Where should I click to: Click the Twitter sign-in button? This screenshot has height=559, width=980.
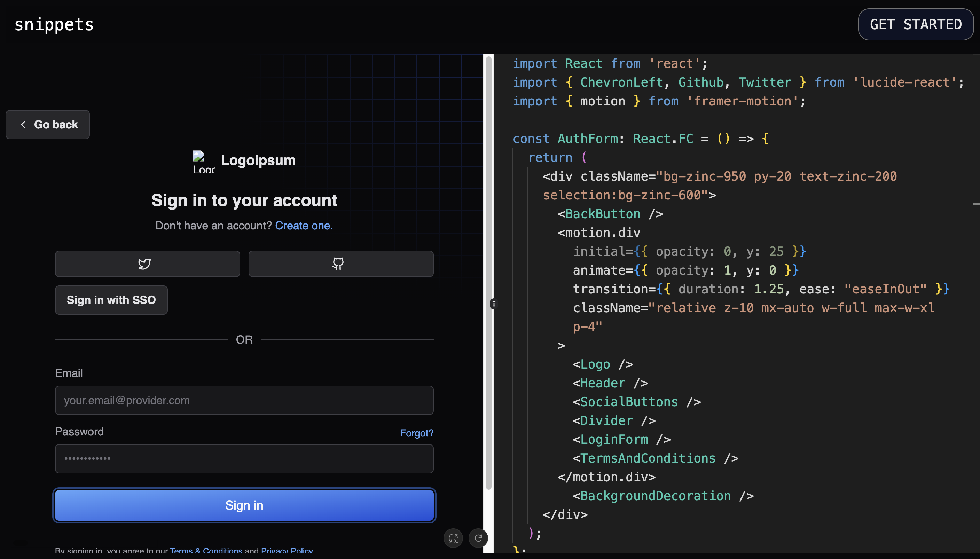(148, 264)
